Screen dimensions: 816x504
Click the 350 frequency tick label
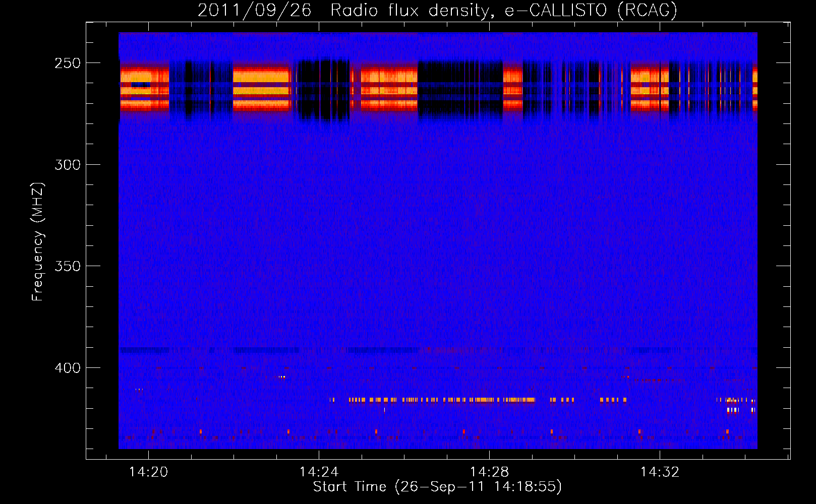click(x=68, y=266)
